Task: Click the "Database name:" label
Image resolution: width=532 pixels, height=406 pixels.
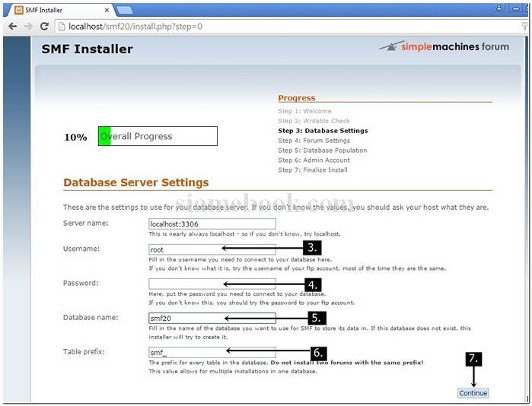Action: pos(91,318)
